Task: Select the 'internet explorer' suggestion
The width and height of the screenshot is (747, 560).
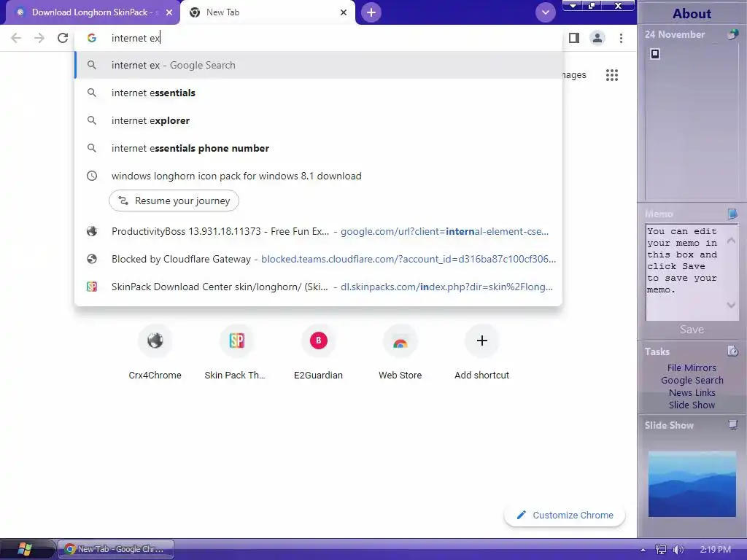Action: (x=318, y=120)
